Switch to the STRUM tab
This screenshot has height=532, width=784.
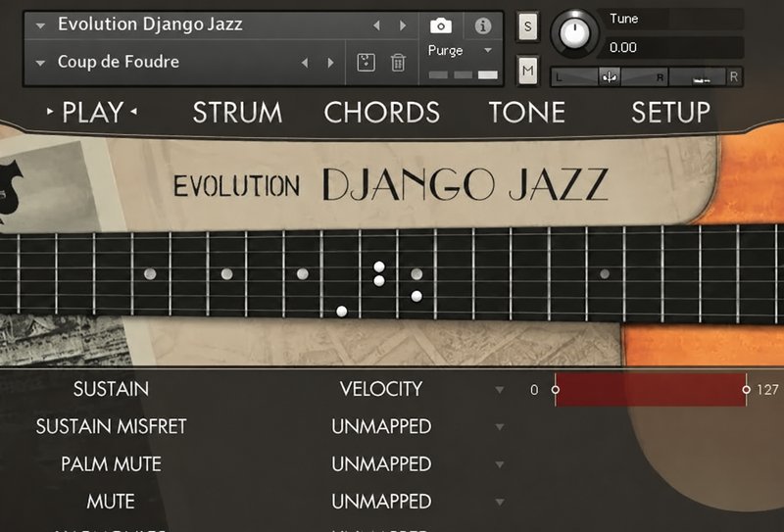(x=237, y=112)
